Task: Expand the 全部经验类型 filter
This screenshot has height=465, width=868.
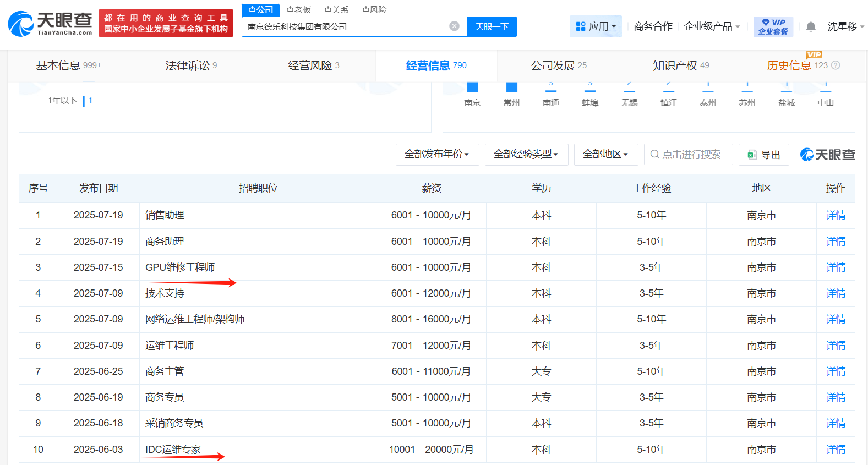Action: 526,155
